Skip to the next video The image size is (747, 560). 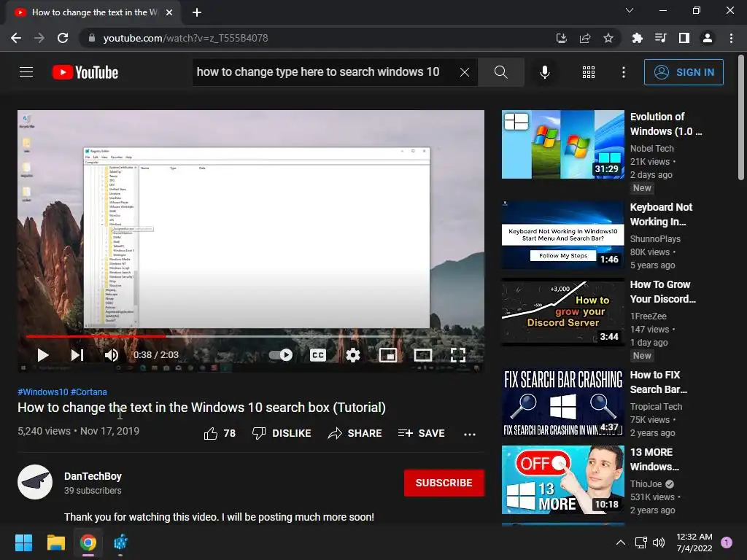pos(77,355)
